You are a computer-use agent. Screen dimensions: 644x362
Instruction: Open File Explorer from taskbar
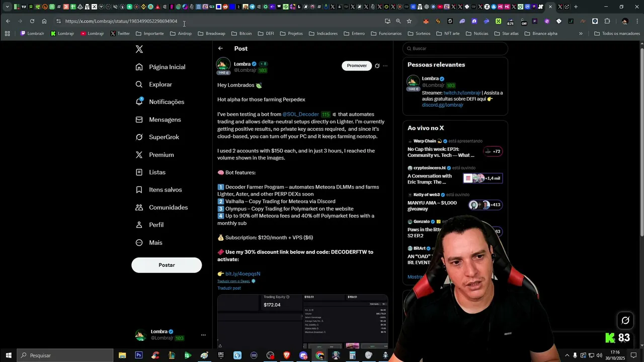[x=122, y=355]
